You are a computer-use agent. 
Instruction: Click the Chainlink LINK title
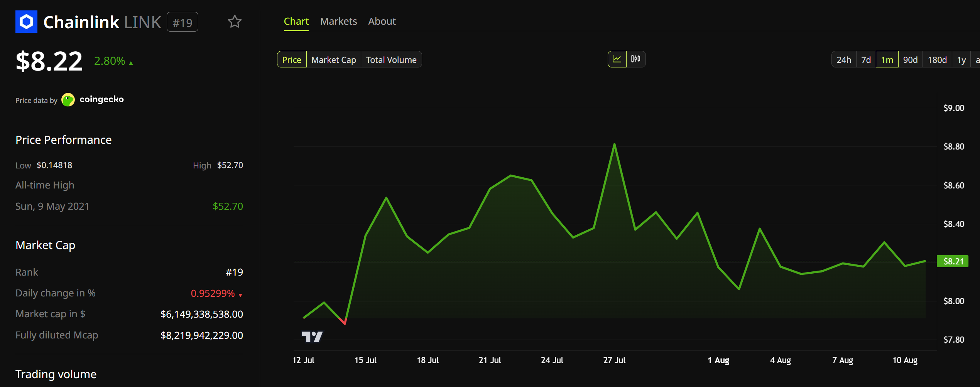click(x=102, y=22)
